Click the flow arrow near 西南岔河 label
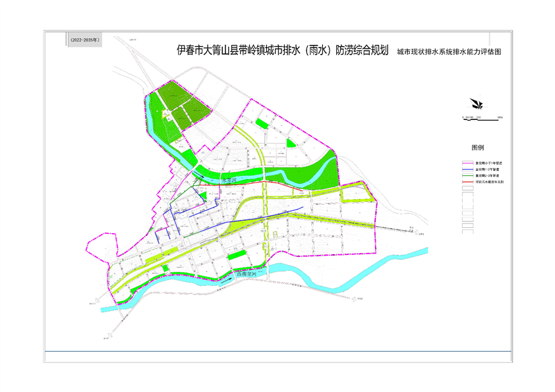 coord(226,281)
